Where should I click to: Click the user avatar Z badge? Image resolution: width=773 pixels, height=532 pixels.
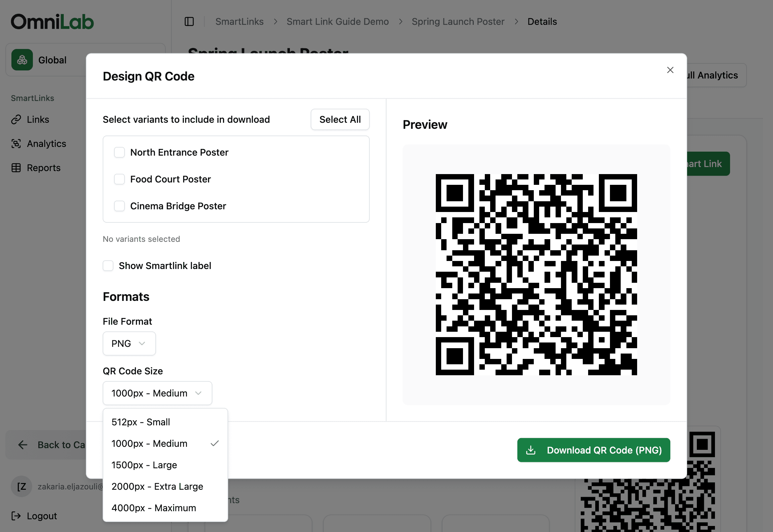tap(21, 486)
